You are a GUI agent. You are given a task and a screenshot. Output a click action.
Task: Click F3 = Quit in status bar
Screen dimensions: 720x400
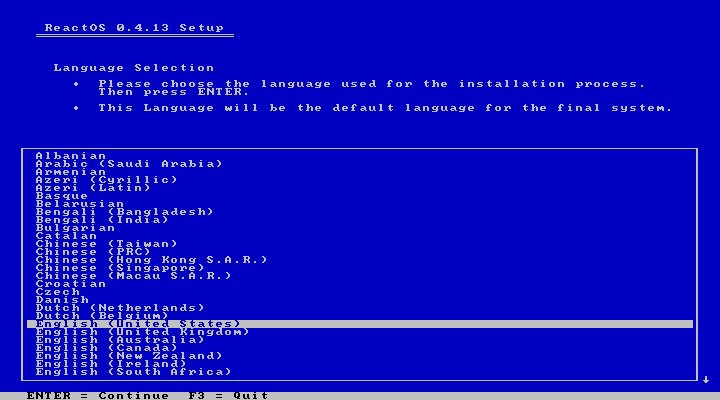228,396
